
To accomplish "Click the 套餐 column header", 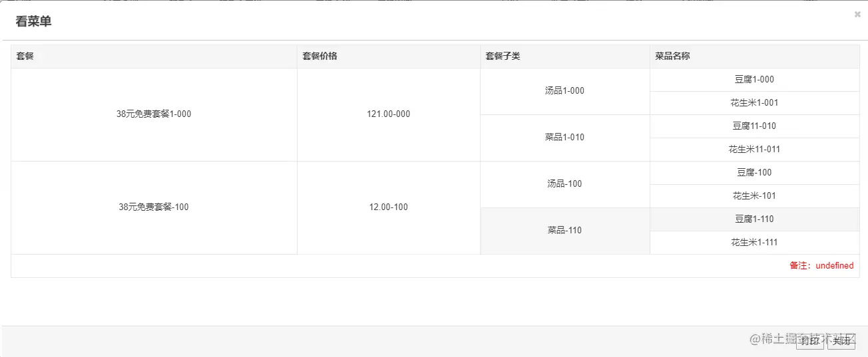I will coord(25,57).
